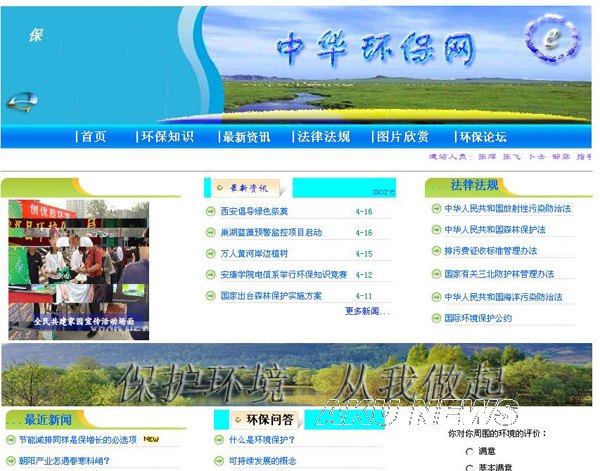Click the swirl logo at header bottom-left

pos(22,101)
